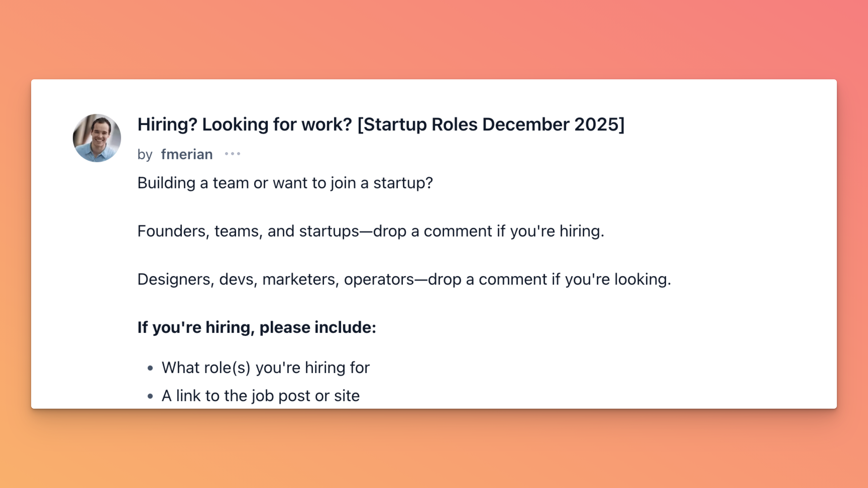This screenshot has width=868, height=488.
Task: Click the "What role(s) you're hiring for" item
Action: pyautogui.click(x=265, y=368)
